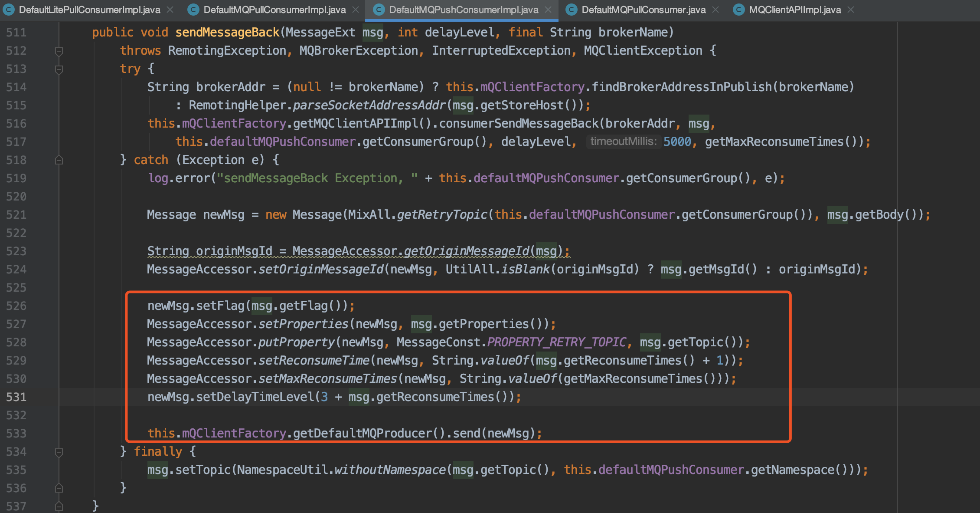Click class icon on MQClientAPIImpl.java tab
The image size is (980, 513).
click(x=738, y=10)
